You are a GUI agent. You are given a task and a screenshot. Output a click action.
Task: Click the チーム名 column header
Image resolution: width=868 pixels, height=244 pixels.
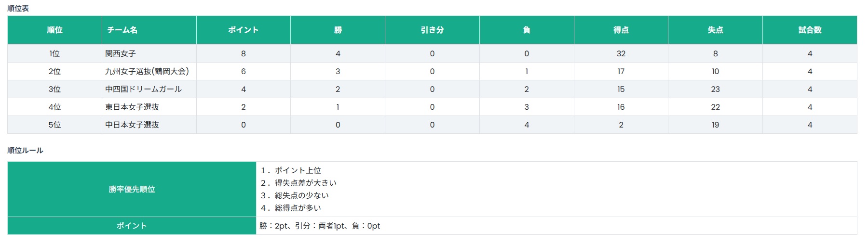(149, 30)
